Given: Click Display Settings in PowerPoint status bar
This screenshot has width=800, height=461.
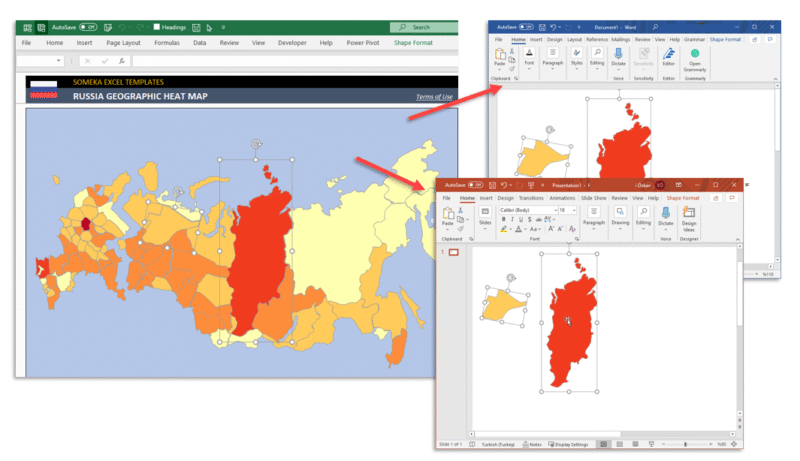Looking at the screenshot, I should coord(568,444).
